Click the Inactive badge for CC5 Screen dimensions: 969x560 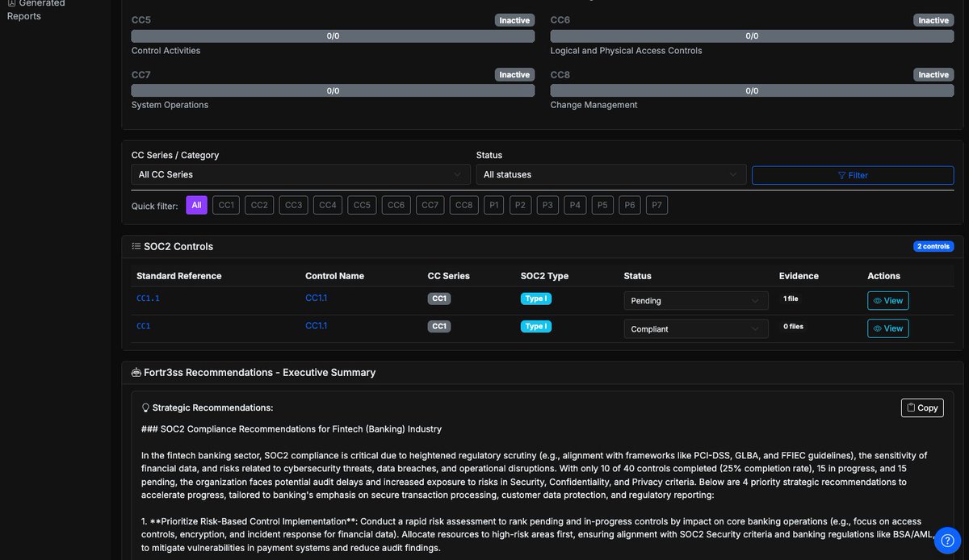click(514, 20)
